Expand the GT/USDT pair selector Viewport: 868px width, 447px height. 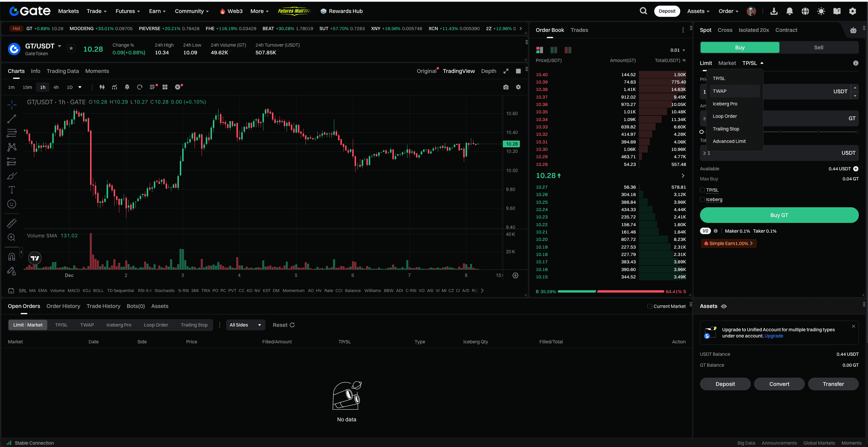[x=60, y=46]
